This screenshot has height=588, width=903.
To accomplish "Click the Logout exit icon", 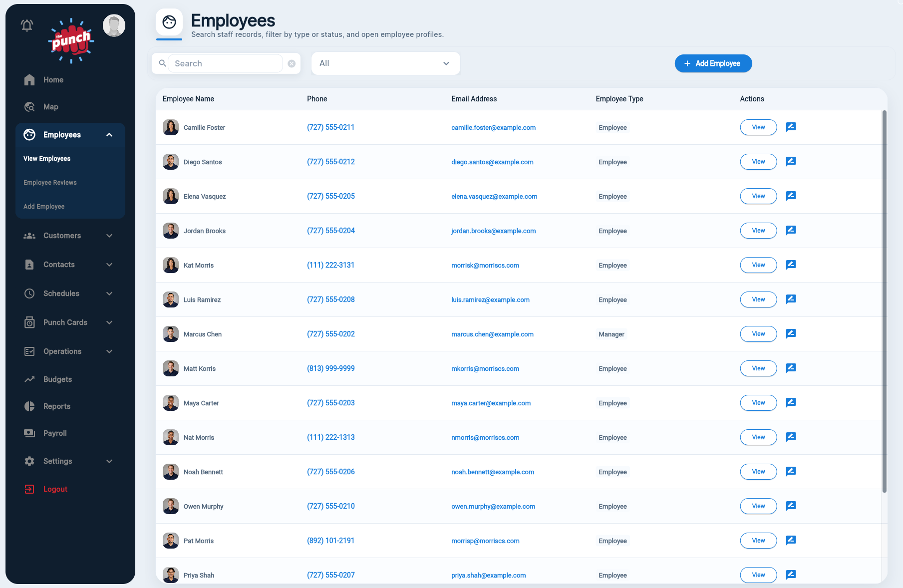I will [29, 489].
